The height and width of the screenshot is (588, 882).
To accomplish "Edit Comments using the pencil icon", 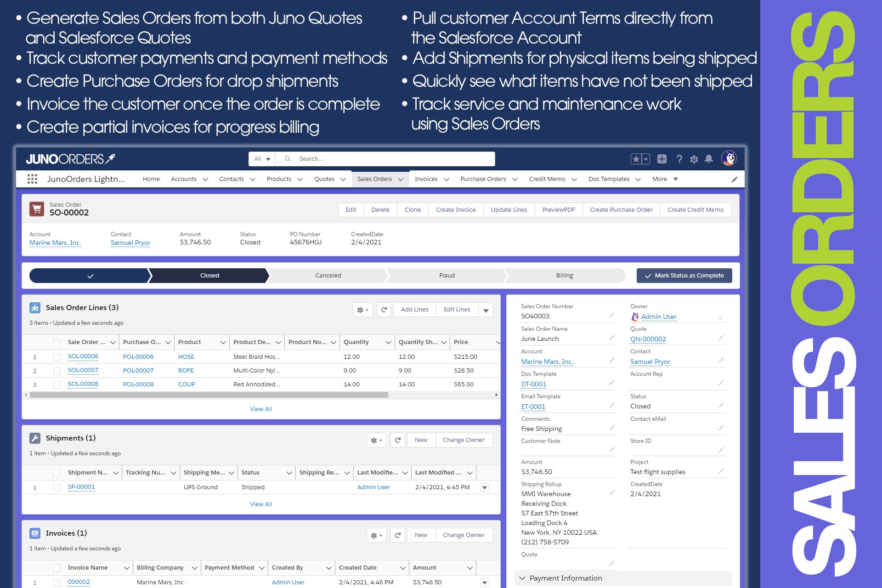I will pyautogui.click(x=612, y=427).
